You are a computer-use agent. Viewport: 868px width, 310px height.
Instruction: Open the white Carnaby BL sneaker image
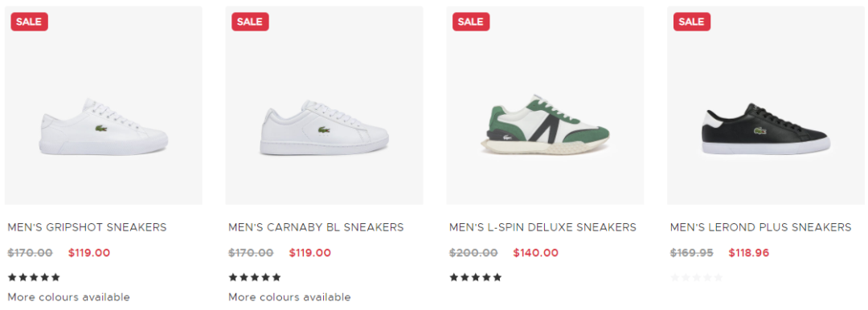pyautogui.click(x=325, y=106)
